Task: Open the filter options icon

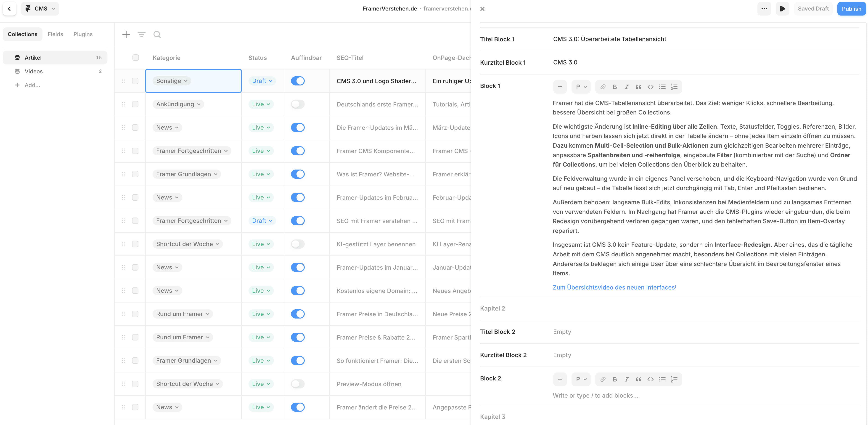Action: 142,34
